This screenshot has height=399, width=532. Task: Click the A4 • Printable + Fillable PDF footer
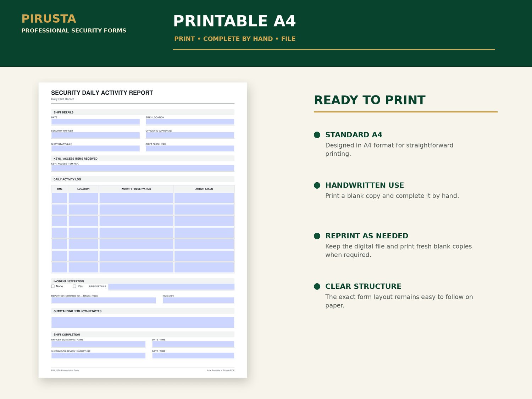point(221,371)
